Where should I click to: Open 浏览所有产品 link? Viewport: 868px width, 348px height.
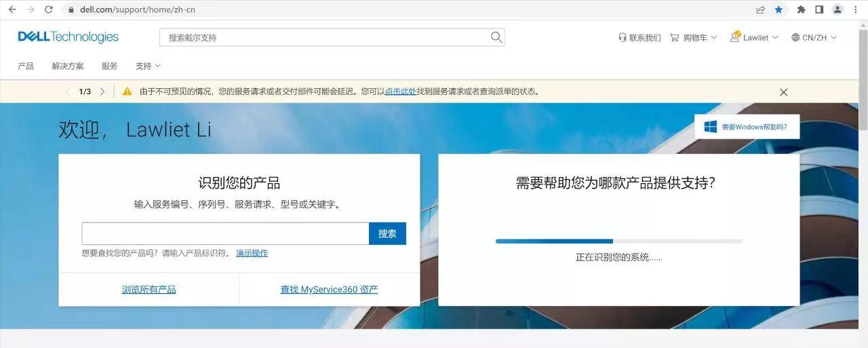coord(149,290)
